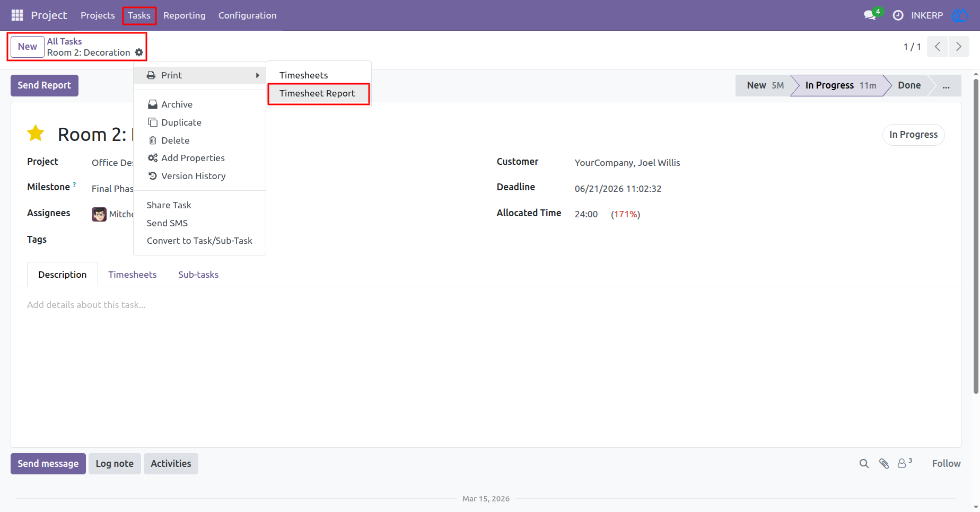The image size is (980, 512).
Task: Open the chat messages icon with badge
Action: point(870,15)
